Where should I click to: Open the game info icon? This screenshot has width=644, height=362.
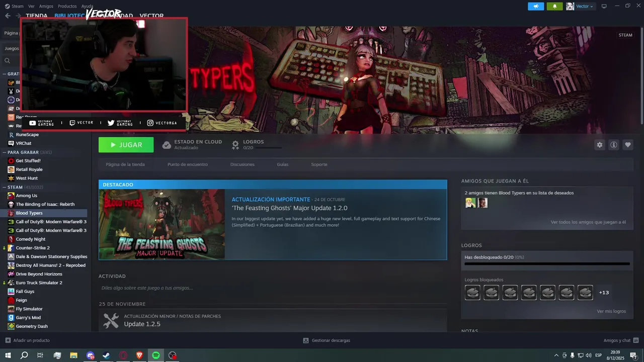coord(614,145)
